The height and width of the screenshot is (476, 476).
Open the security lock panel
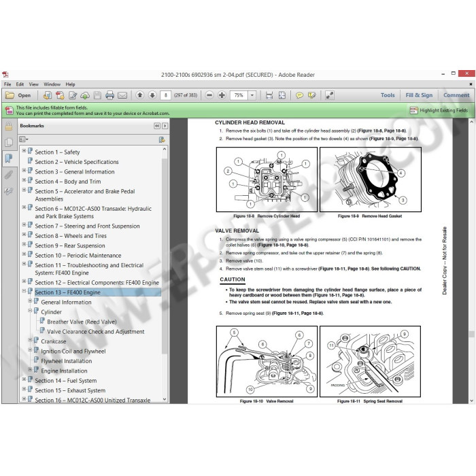point(8,126)
